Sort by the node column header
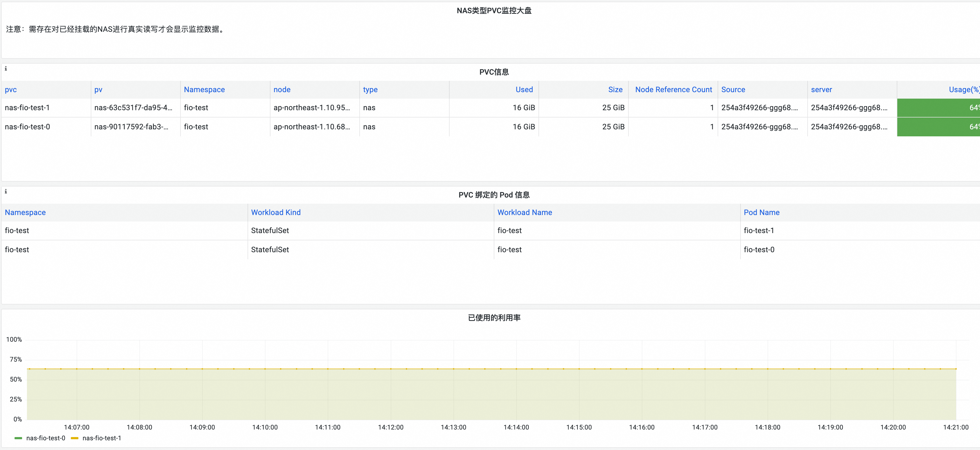Image resolution: width=980 pixels, height=450 pixels. pos(282,89)
